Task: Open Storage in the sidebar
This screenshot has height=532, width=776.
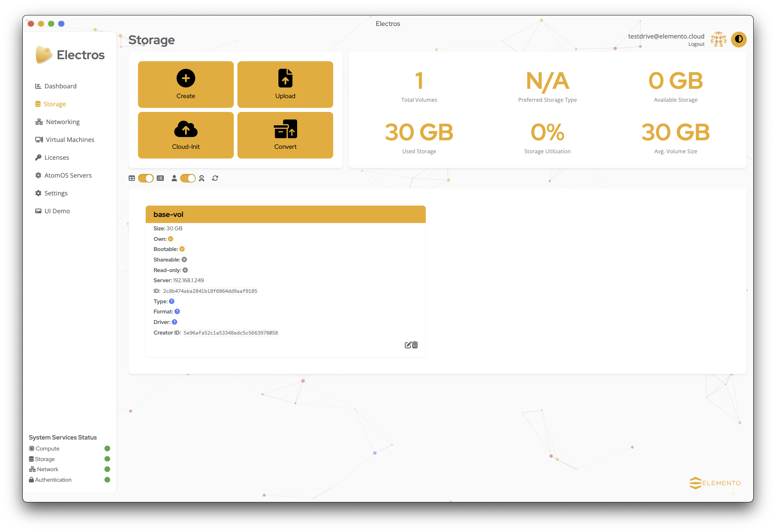Action: [x=50, y=104]
